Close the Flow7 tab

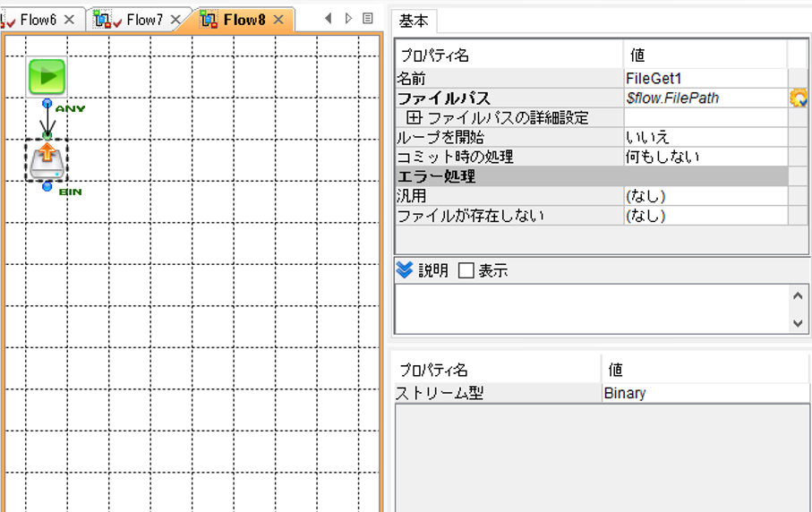coord(175,20)
